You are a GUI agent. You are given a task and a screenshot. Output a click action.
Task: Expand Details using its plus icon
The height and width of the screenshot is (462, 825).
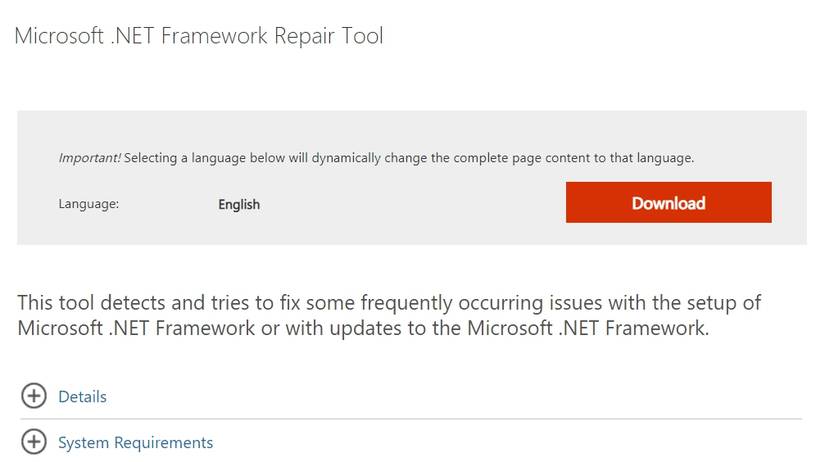click(34, 397)
